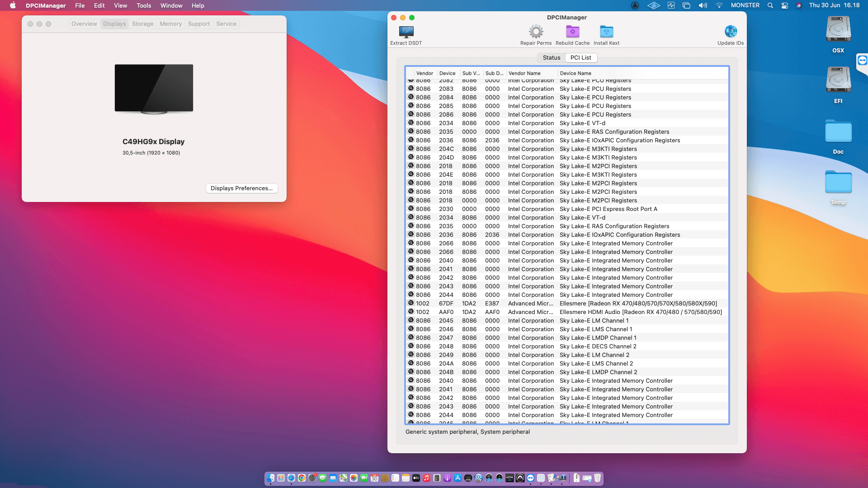Open TeamViewer icon at screen edge
Image resolution: width=868 pixels, height=488 pixels.
tap(862, 60)
